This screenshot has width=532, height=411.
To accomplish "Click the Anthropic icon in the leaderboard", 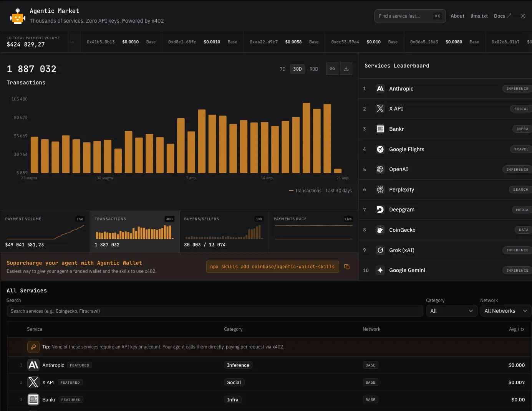I will pyautogui.click(x=380, y=89).
